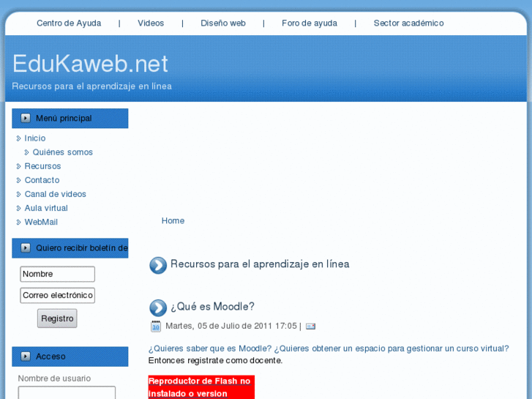This screenshot has width=532, height=399.
Task: Click the 'Recursos para el aprendizaje en línea' heading
Action: tap(260, 264)
